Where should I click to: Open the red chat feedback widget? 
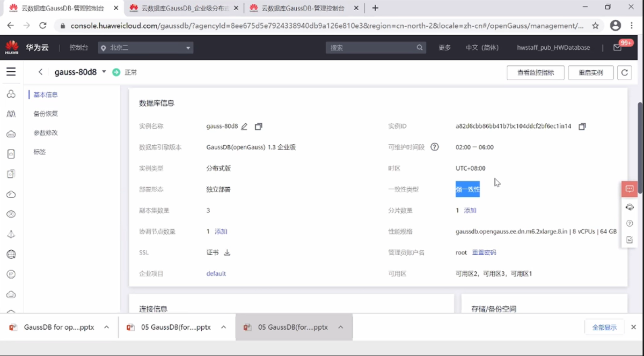click(x=630, y=189)
